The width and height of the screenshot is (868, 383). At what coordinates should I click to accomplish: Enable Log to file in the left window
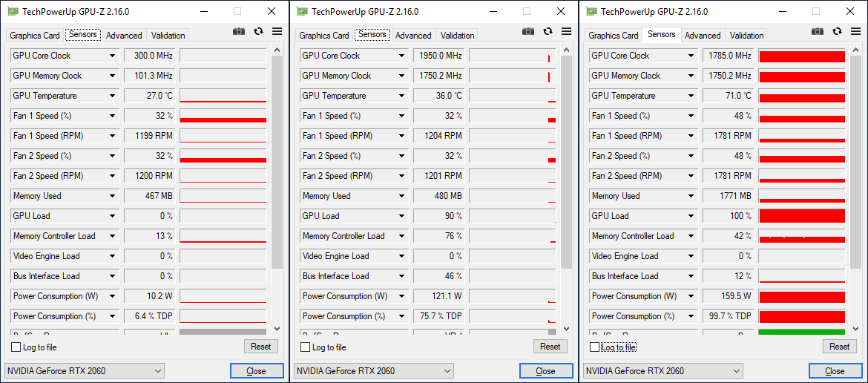(x=16, y=347)
